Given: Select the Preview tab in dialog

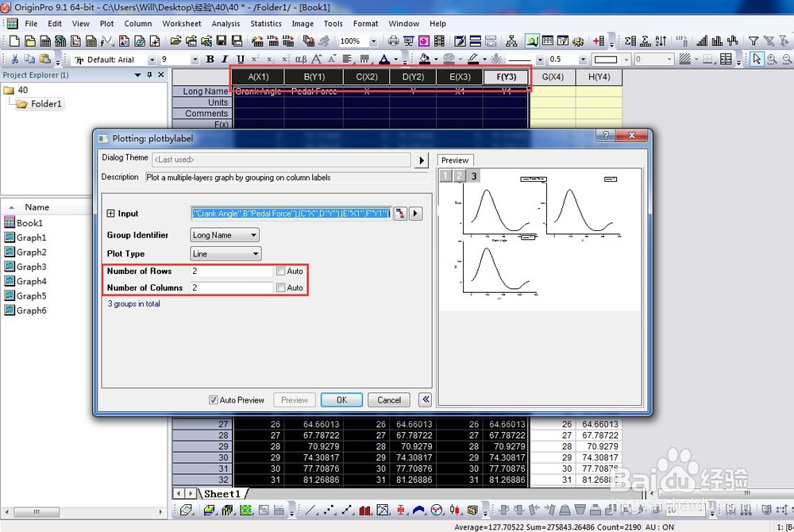Looking at the screenshot, I should (x=455, y=160).
